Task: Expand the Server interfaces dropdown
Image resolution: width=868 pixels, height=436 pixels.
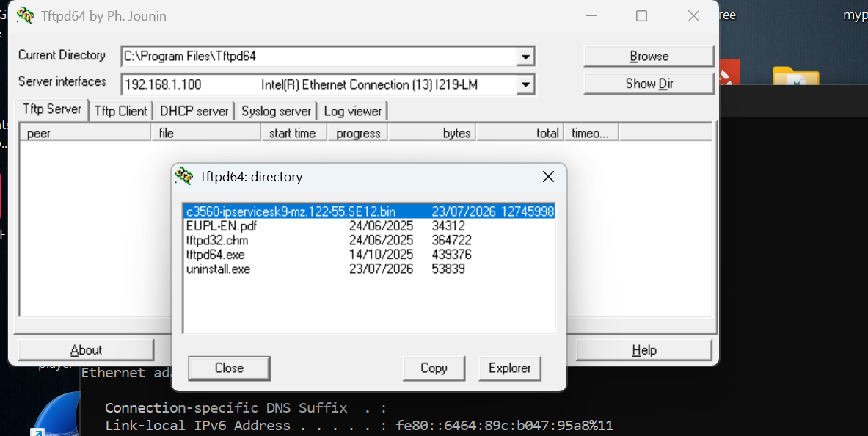Action: click(525, 84)
